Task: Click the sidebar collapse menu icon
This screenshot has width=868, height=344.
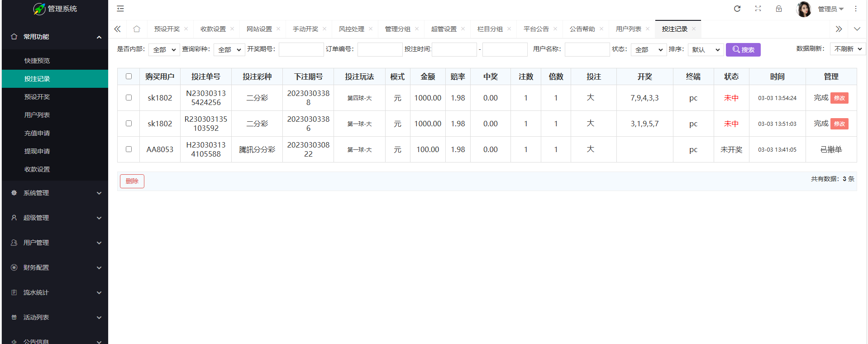Action: click(120, 9)
